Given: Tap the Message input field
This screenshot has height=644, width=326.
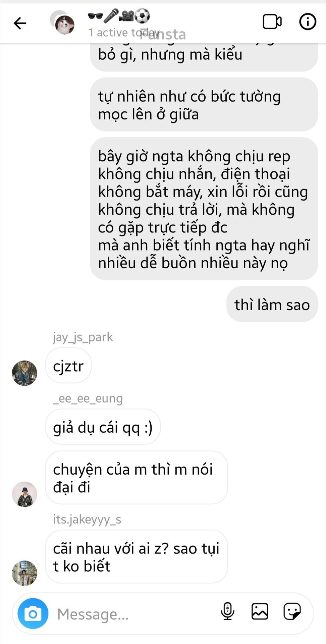Looking at the screenshot, I should (134, 614).
